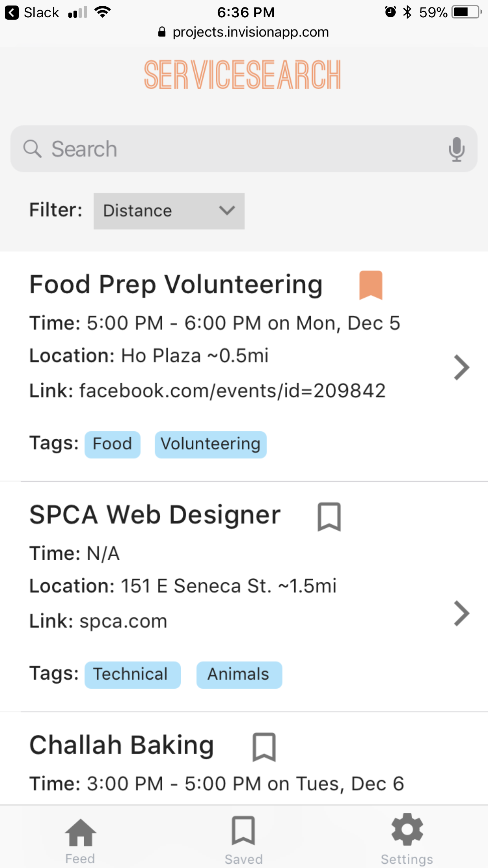The width and height of the screenshot is (488, 868).
Task: Go back to Slack app
Action: pos(32,13)
